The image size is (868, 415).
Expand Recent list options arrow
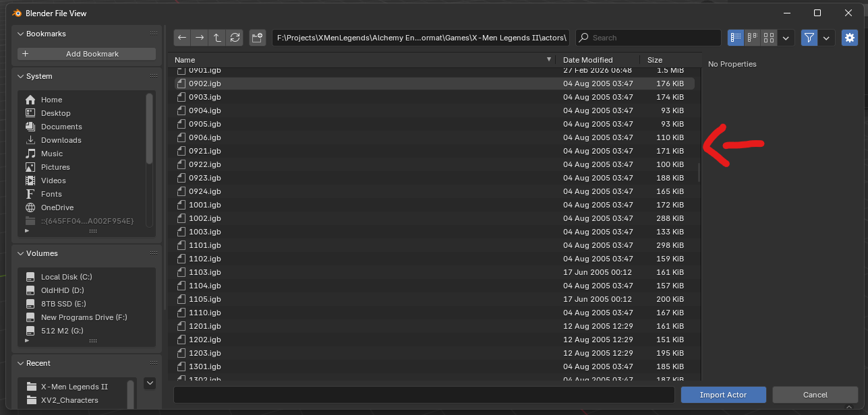click(x=150, y=383)
